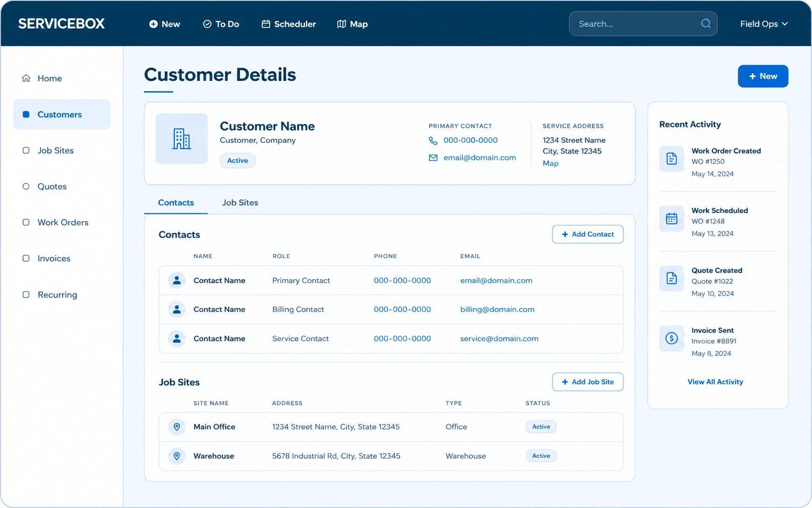Screen dimensions: 812x508
Task: Click the customer building avatar icon
Action: [x=182, y=139]
